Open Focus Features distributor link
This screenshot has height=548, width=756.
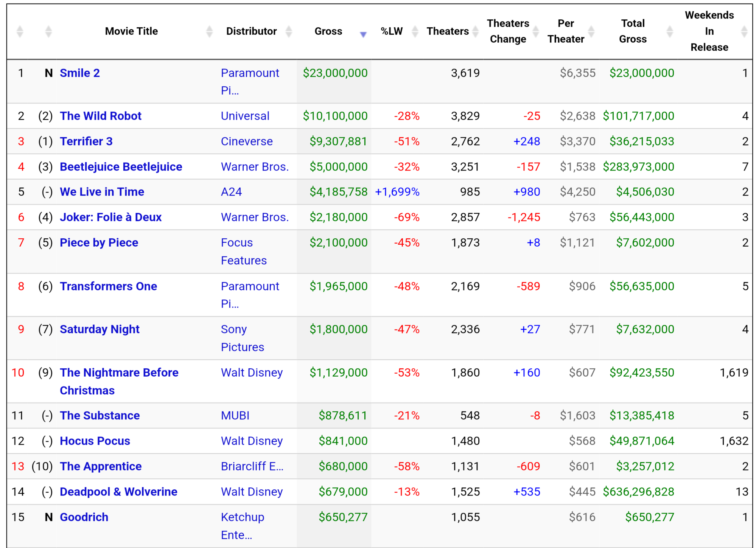[243, 251]
